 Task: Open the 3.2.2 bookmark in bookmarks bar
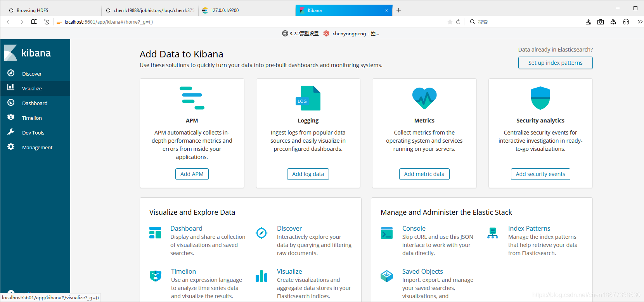coord(300,34)
